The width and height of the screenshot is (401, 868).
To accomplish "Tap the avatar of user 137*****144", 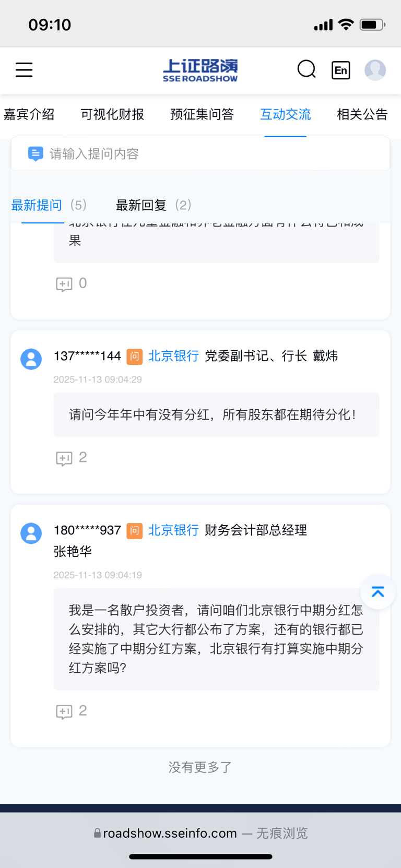I will (x=31, y=359).
